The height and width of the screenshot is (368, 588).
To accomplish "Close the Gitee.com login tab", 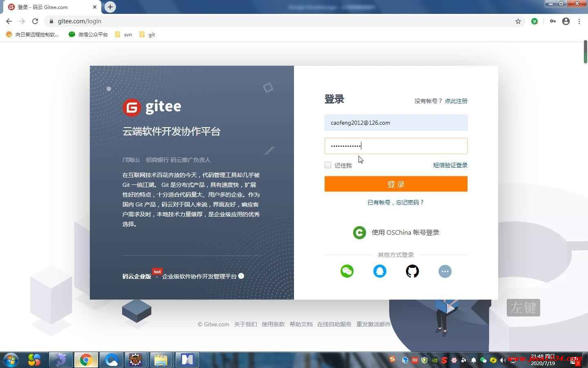I will click(95, 7).
